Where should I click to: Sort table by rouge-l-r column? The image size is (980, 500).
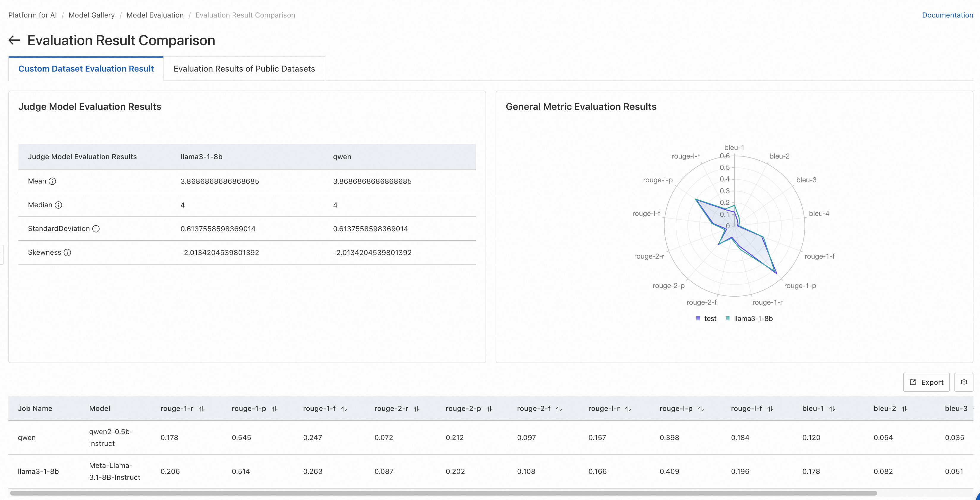coord(628,409)
